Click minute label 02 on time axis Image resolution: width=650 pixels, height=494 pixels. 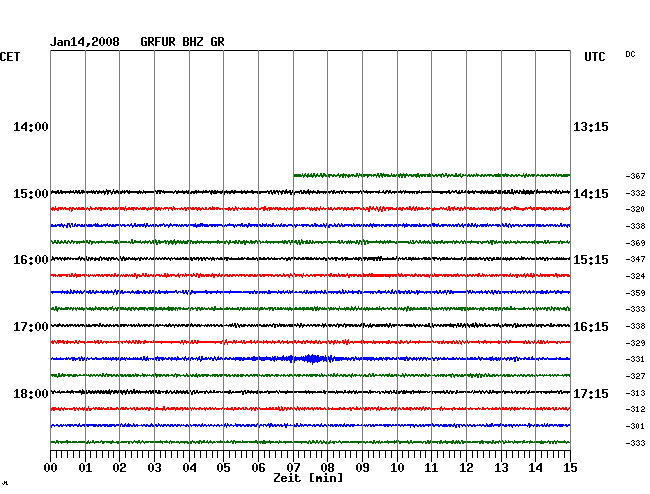pos(119,468)
